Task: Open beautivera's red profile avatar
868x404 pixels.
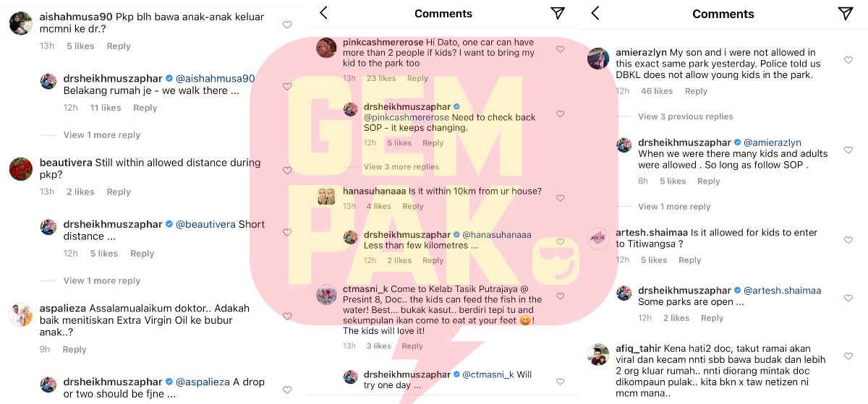Action: 20,169
